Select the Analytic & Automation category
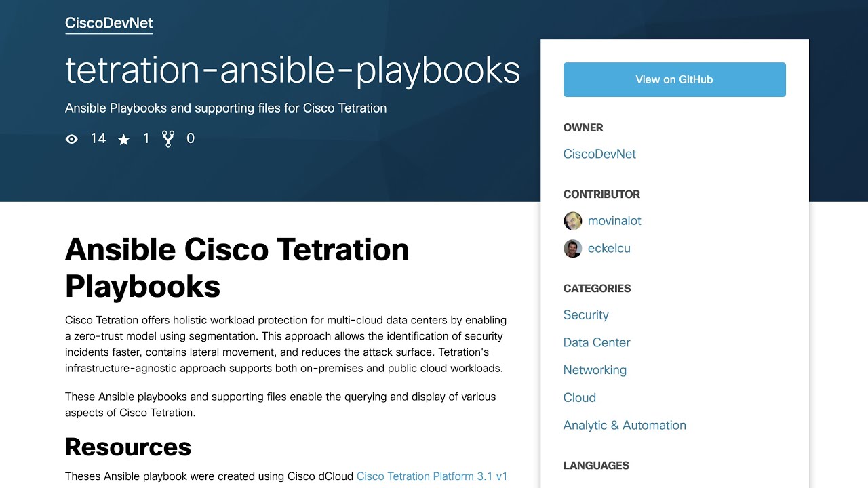 point(625,426)
